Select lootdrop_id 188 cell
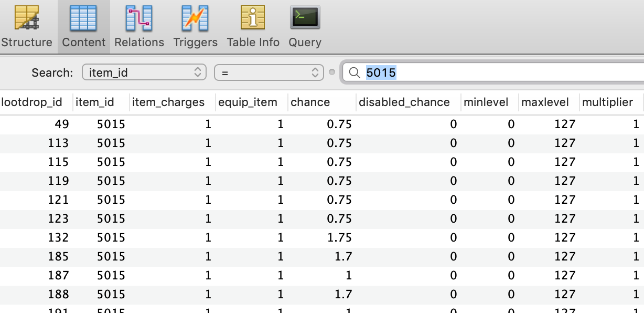 pos(58,294)
